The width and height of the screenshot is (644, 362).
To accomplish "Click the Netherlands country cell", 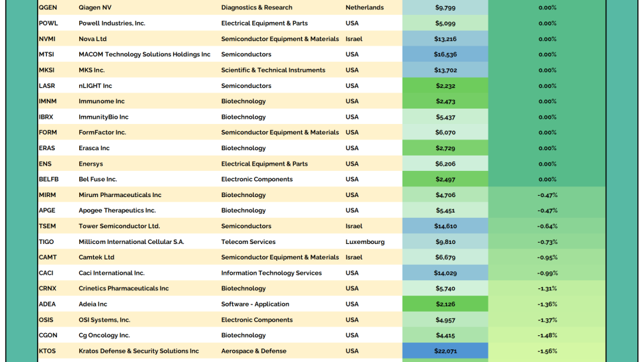I will pos(365,7).
